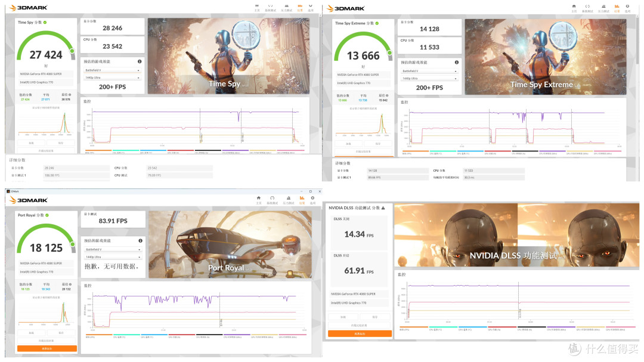Click green validation check next to Time Spy score

click(45, 22)
